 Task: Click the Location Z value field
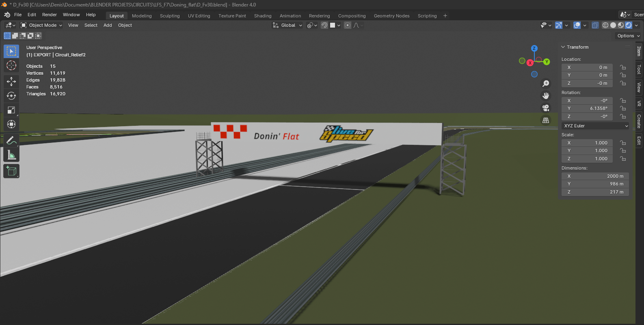[587, 83]
